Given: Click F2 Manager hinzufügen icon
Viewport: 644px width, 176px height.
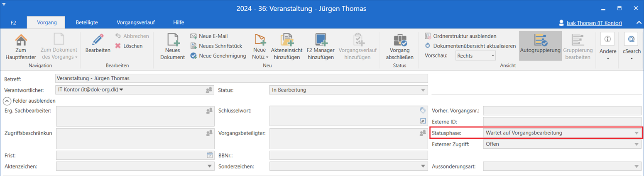Looking at the screenshot, I should click(320, 41).
